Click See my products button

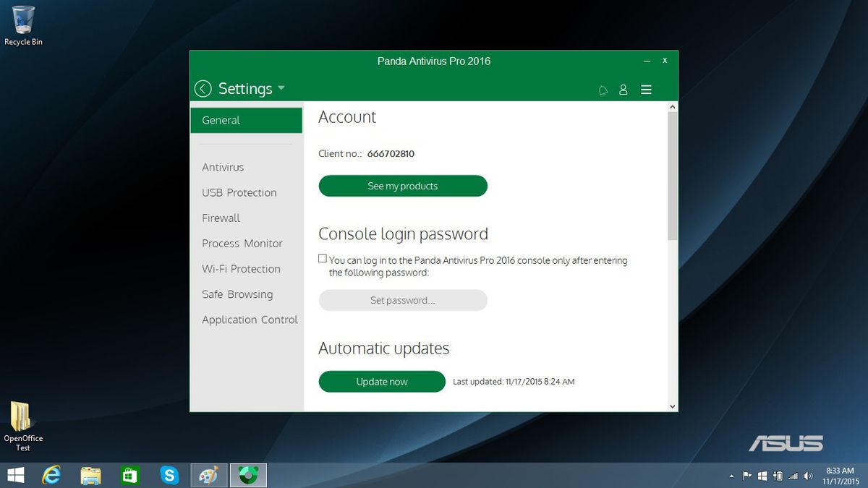click(x=403, y=186)
